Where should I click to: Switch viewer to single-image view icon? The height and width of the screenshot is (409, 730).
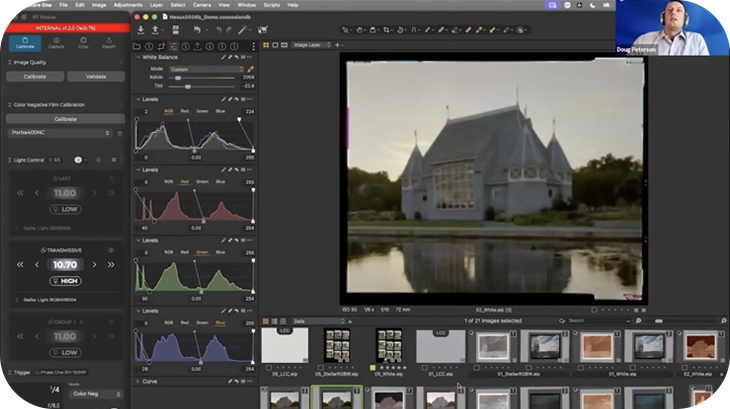click(275, 45)
